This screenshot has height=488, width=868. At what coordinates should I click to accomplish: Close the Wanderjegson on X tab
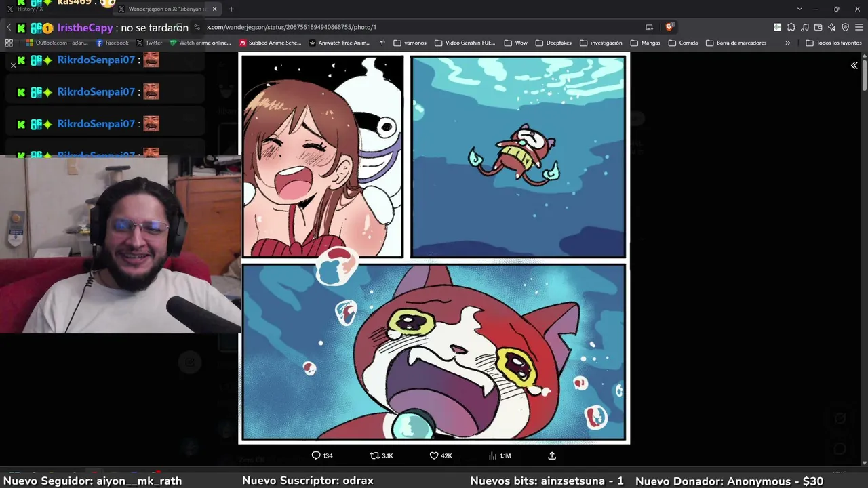[x=214, y=9]
